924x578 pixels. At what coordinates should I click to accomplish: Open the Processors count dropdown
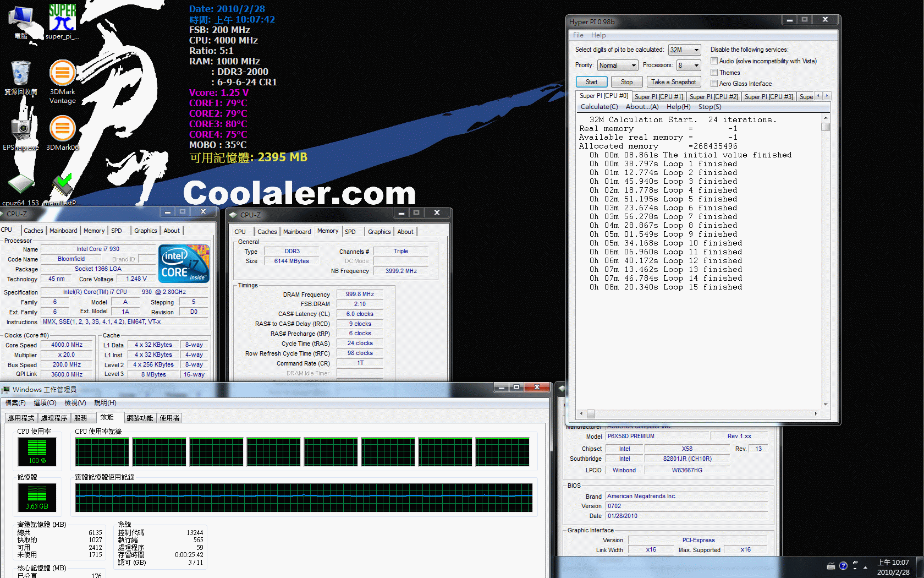(689, 65)
